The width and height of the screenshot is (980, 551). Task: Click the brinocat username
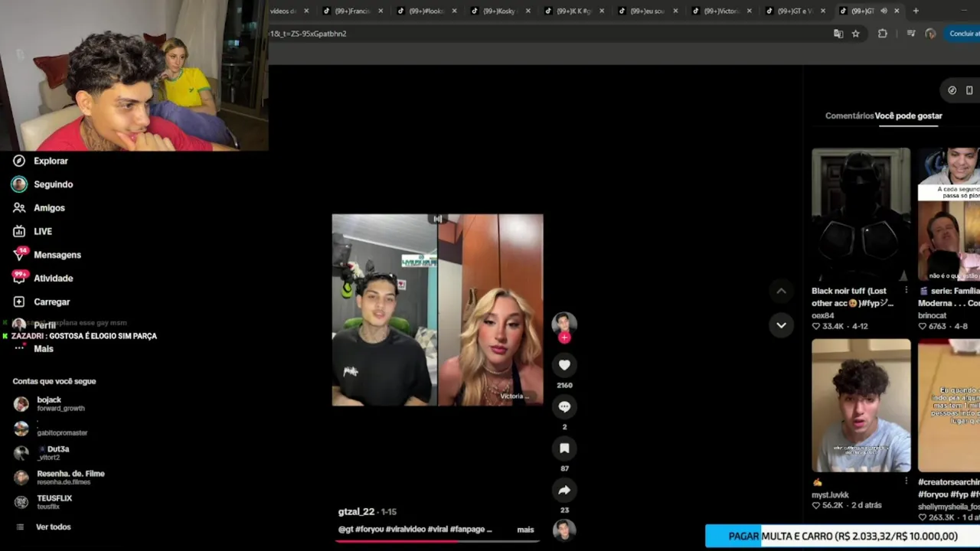coord(932,315)
